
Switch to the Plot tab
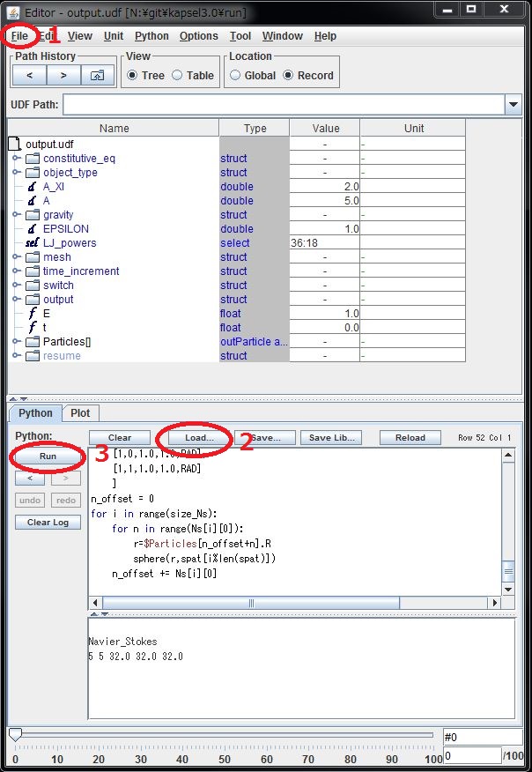point(80,412)
